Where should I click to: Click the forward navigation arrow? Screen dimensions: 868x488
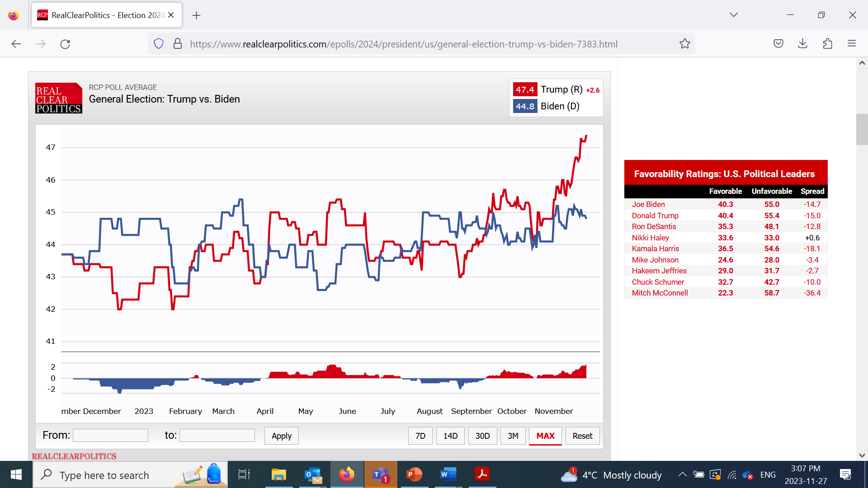(x=41, y=44)
